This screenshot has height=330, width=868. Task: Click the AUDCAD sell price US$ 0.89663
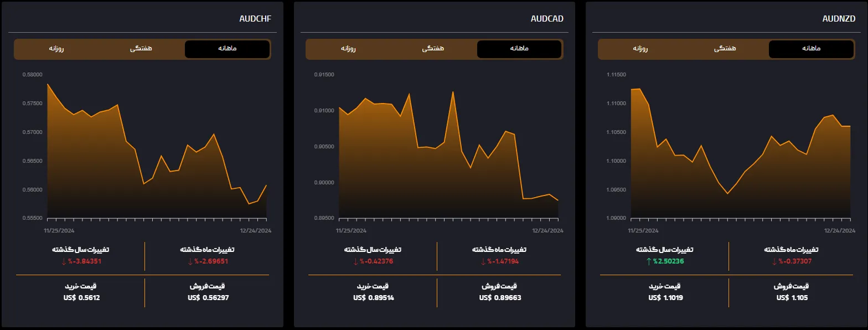coord(500,297)
